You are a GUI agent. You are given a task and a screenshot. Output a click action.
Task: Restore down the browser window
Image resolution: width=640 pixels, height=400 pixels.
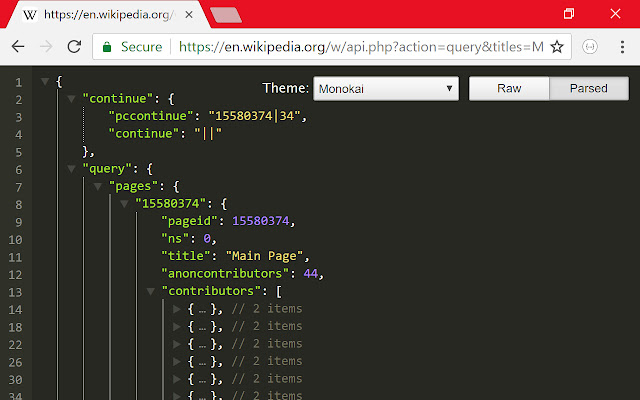[569, 14]
